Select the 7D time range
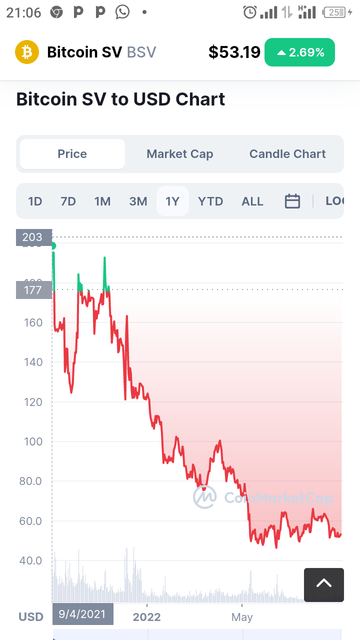The width and height of the screenshot is (360, 640). (x=68, y=201)
